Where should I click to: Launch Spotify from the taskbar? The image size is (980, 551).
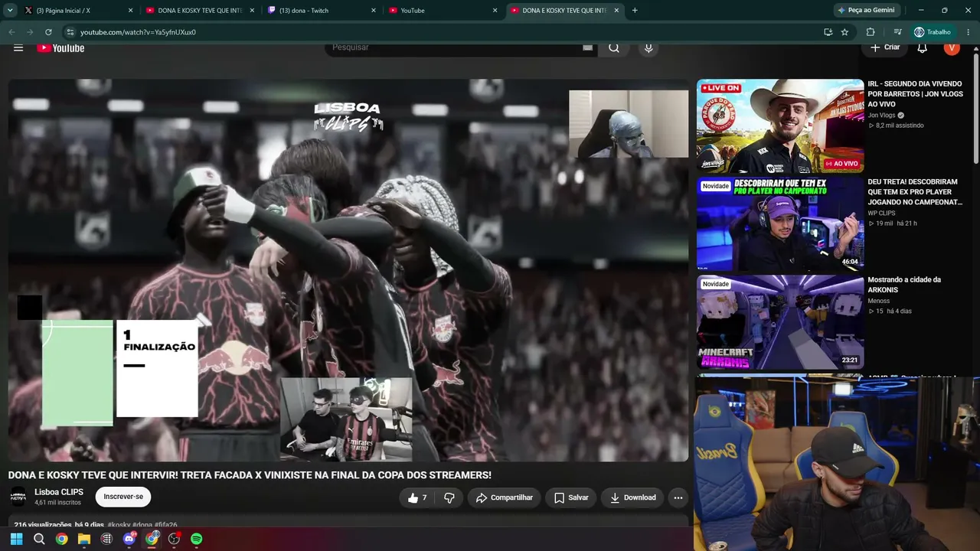196,539
